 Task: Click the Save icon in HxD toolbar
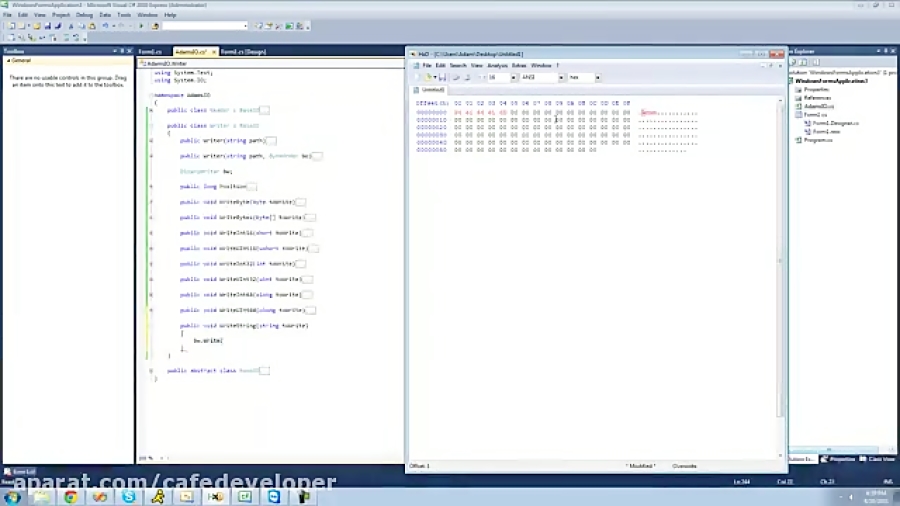(x=442, y=77)
